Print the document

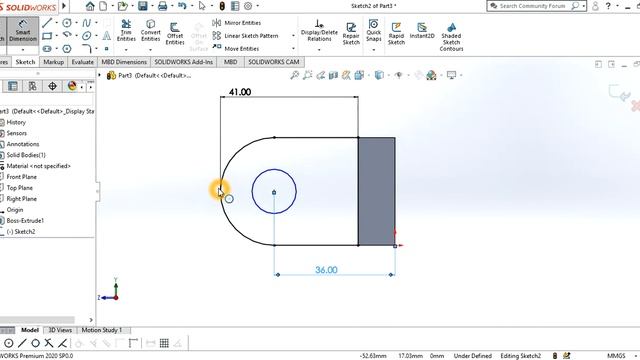pyautogui.click(x=162, y=6)
